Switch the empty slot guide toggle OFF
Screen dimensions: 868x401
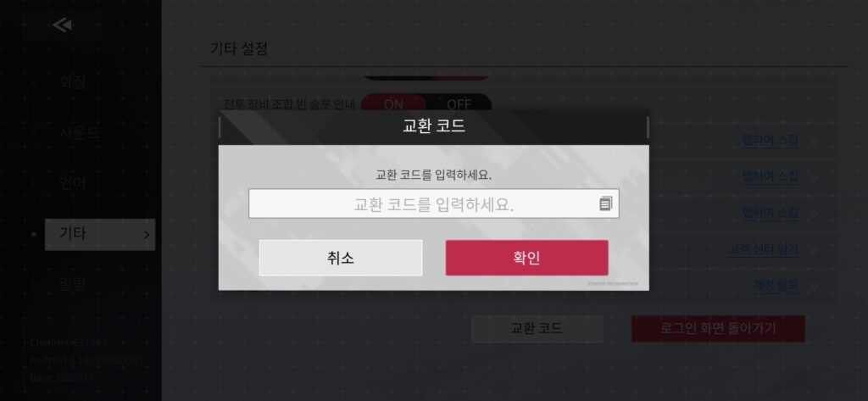coord(459,104)
